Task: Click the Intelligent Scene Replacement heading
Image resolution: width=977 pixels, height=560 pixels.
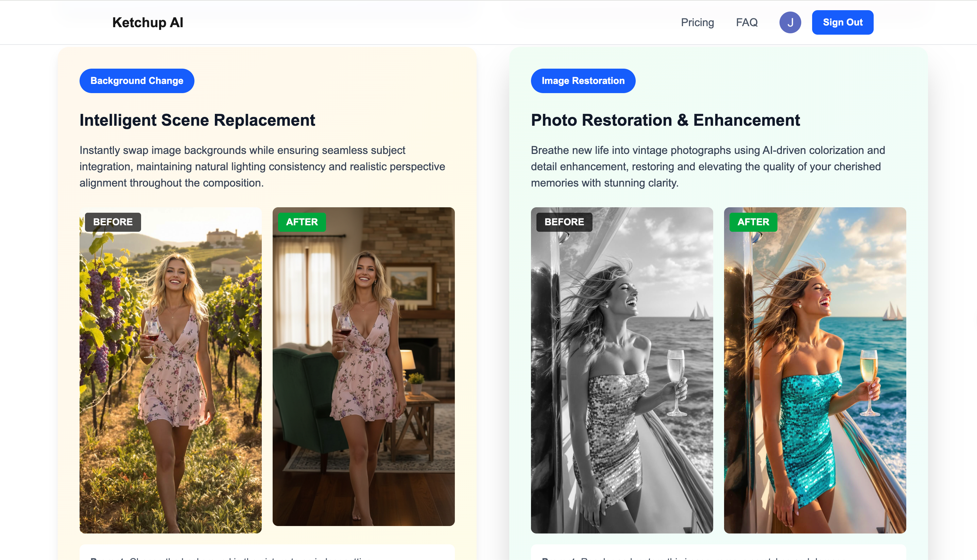Action: 197,120
